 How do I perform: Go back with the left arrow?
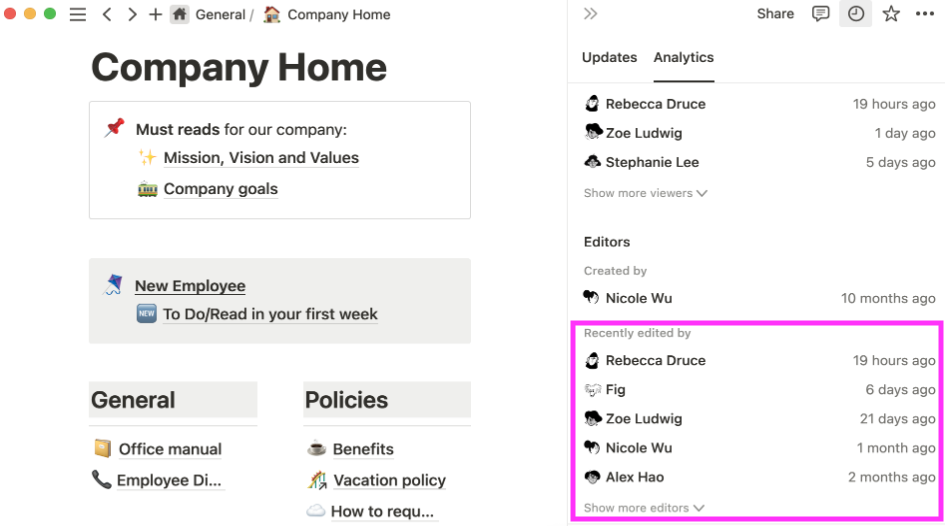[x=107, y=14]
